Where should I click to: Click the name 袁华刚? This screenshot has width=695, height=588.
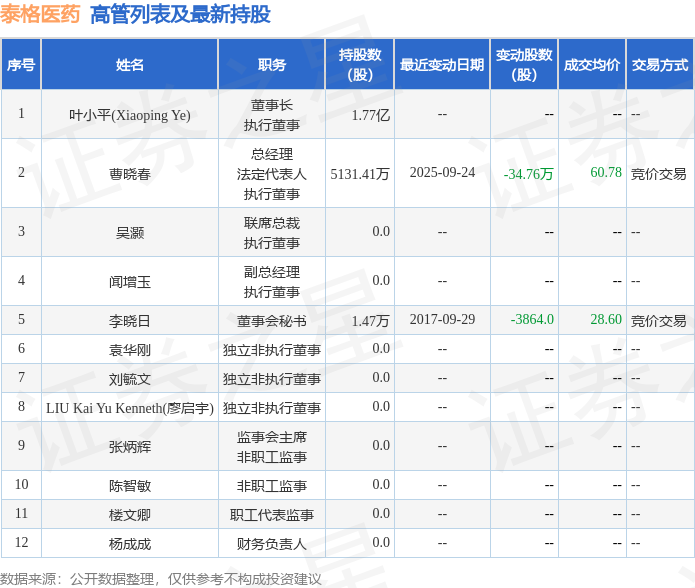(130, 350)
